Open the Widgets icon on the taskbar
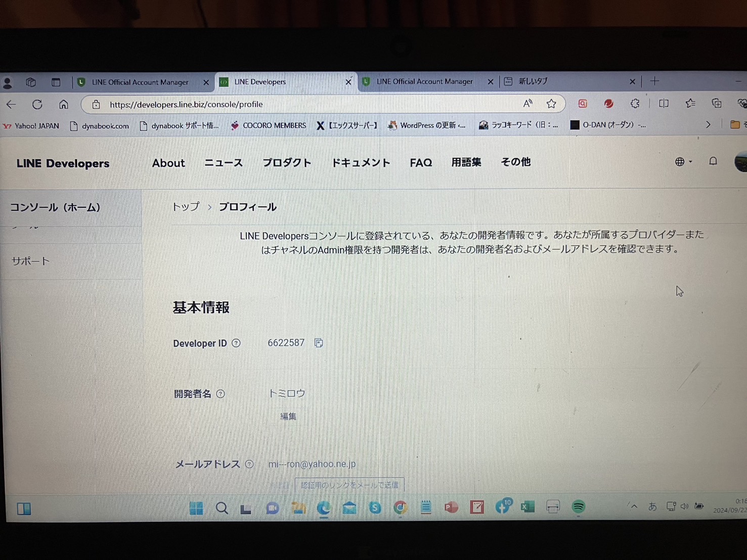 (24, 508)
